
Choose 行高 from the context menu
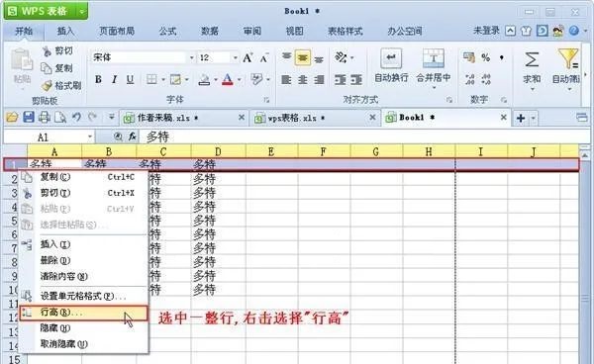click(84, 313)
